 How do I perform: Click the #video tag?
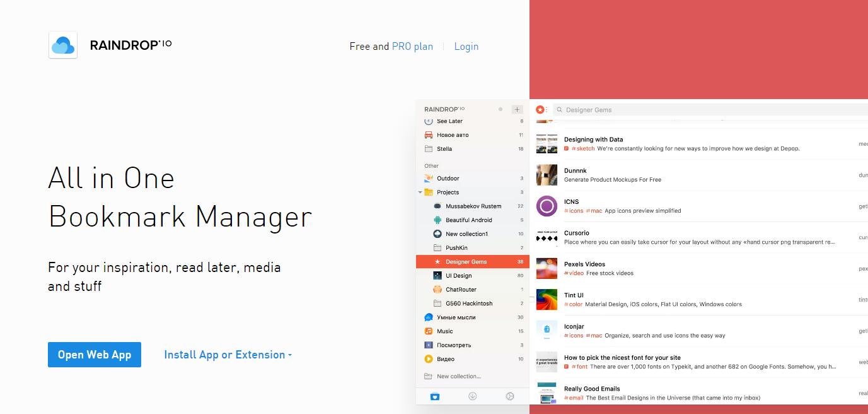click(x=574, y=273)
